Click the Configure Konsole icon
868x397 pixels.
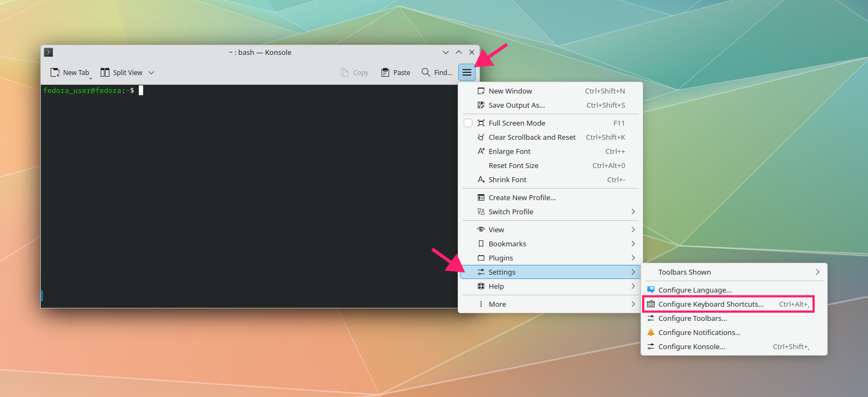651,346
